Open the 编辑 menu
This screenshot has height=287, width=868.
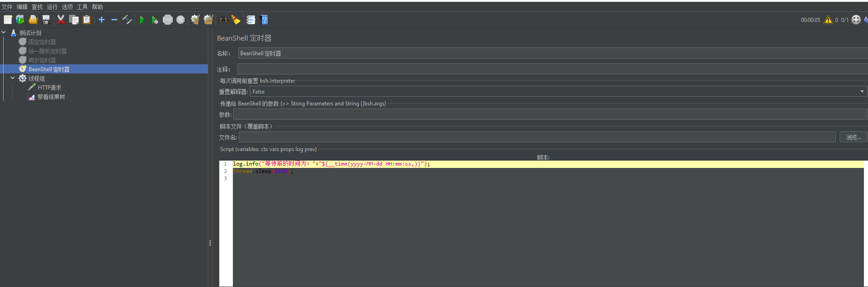(22, 7)
